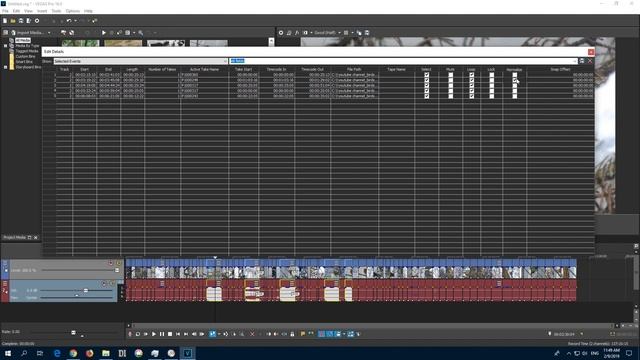Click the Record button in transport bar
The width and height of the screenshot is (640, 360).
click(x=130, y=334)
